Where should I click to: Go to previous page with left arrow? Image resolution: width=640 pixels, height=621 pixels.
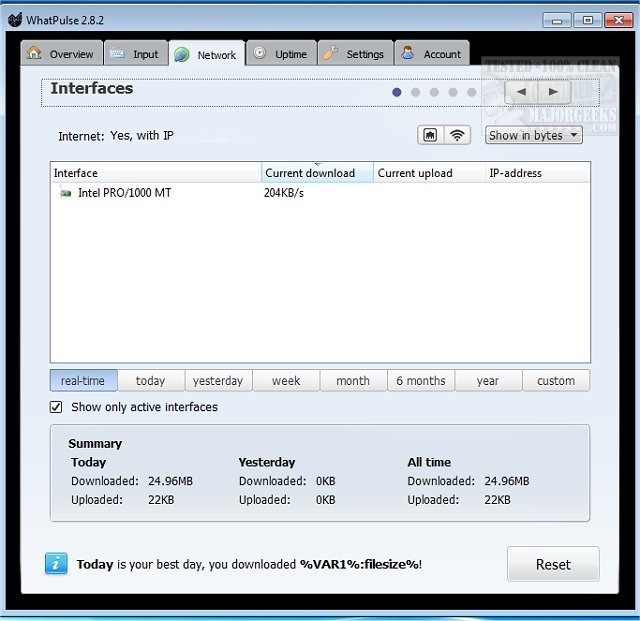click(x=521, y=92)
